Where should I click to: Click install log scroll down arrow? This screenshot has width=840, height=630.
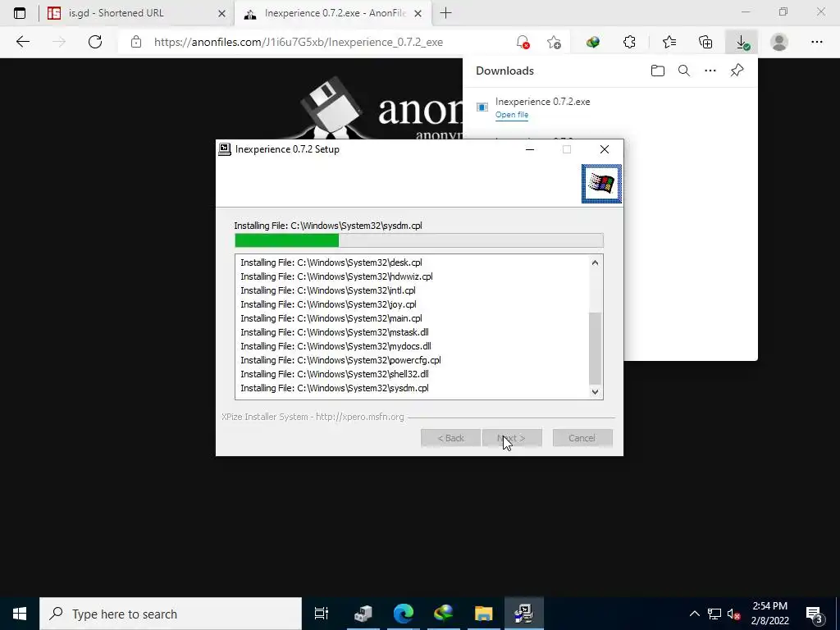pos(596,391)
